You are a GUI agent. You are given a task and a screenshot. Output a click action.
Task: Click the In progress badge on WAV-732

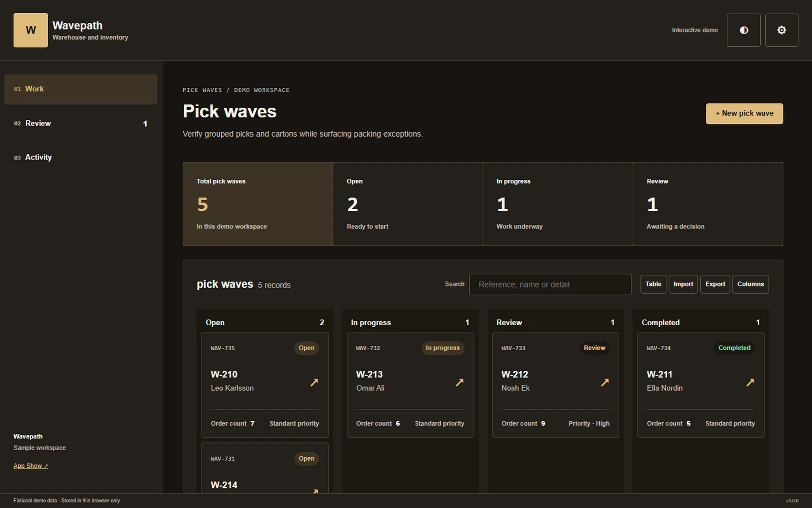pos(443,348)
